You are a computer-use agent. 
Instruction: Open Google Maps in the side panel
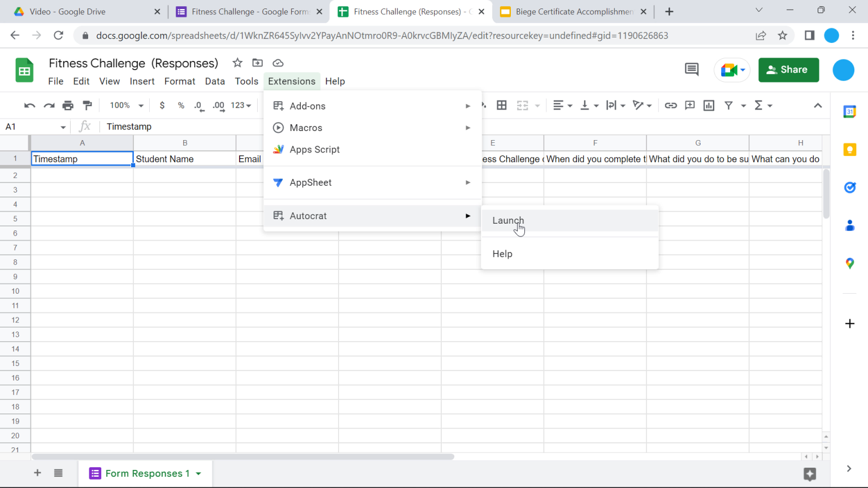point(850,263)
